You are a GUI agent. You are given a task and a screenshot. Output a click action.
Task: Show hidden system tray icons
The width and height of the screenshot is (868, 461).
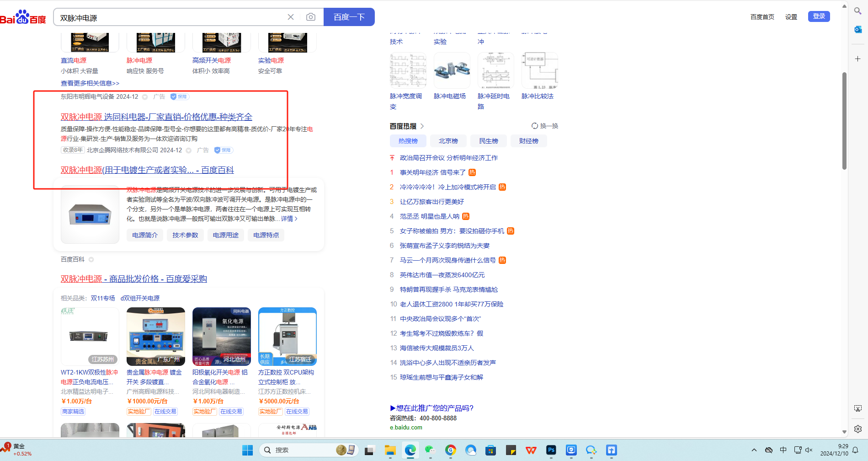coord(754,450)
